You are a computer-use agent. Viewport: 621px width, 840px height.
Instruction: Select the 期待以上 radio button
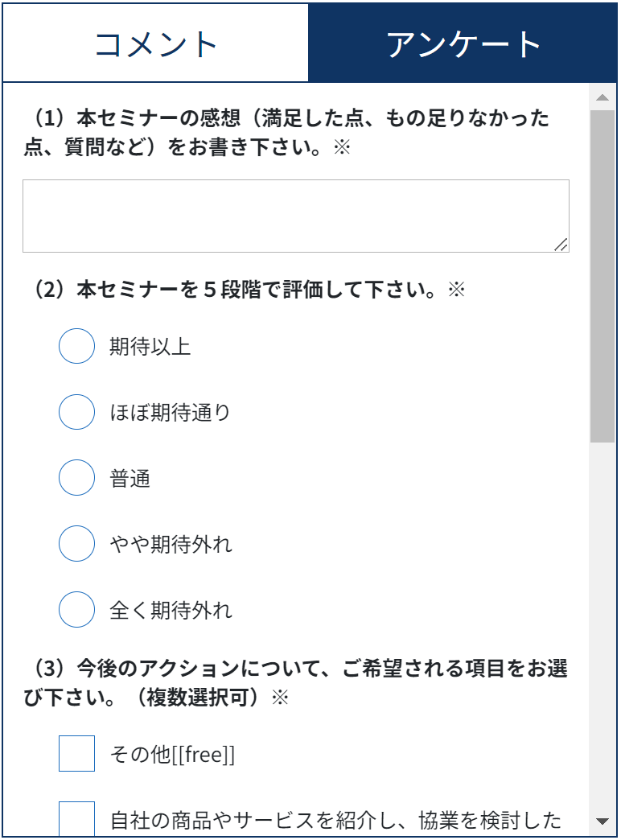click(x=77, y=347)
